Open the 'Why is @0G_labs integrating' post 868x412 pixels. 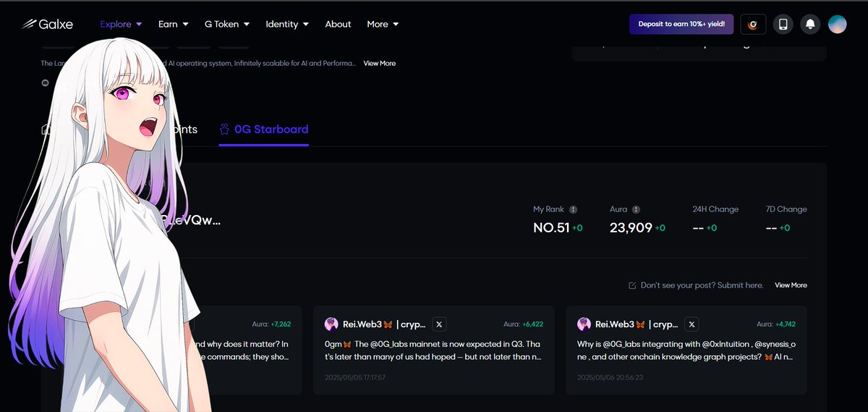click(x=686, y=350)
